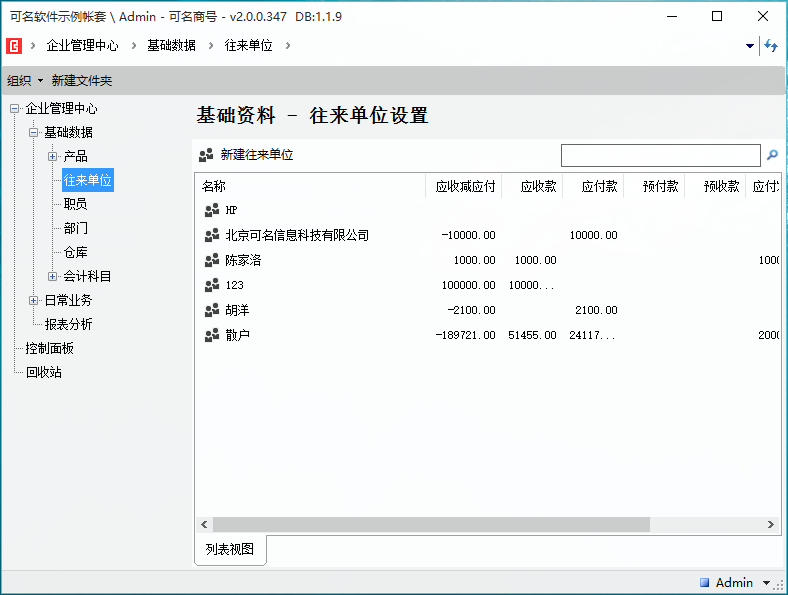Image resolution: width=788 pixels, height=595 pixels.
Task: Click the red app logo icon
Action: click(14, 46)
